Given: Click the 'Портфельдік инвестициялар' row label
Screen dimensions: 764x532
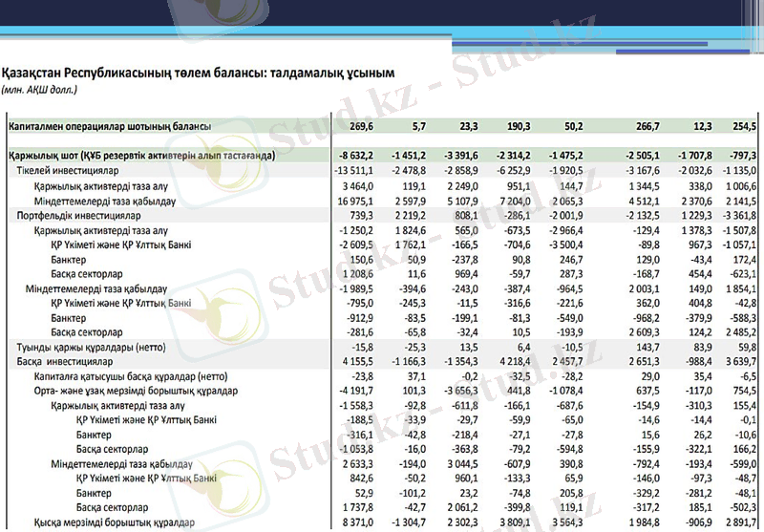Looking at the screenshot, I should (74, 216).
